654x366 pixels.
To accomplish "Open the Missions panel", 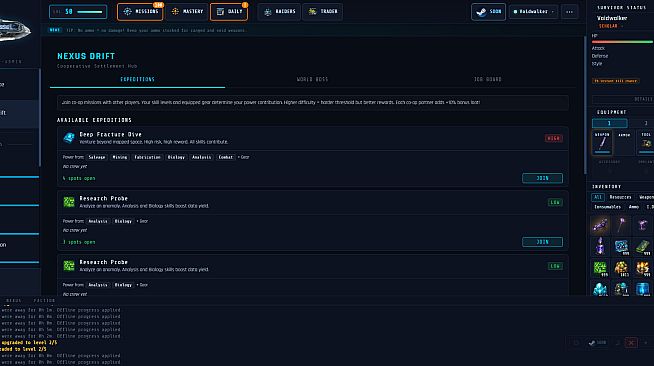I will coord(140,12).
